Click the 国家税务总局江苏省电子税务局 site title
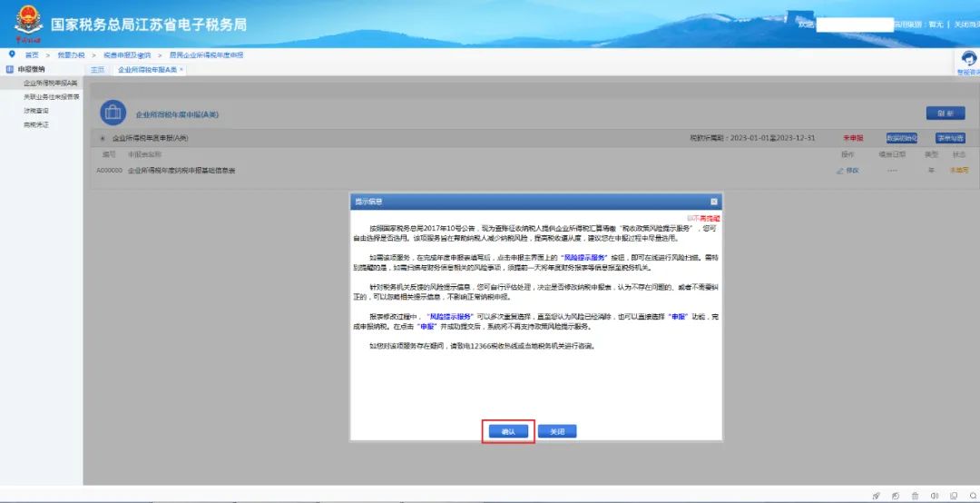This screenshot has width=980, height=503. pyautogui.click(x=148, y=25)
